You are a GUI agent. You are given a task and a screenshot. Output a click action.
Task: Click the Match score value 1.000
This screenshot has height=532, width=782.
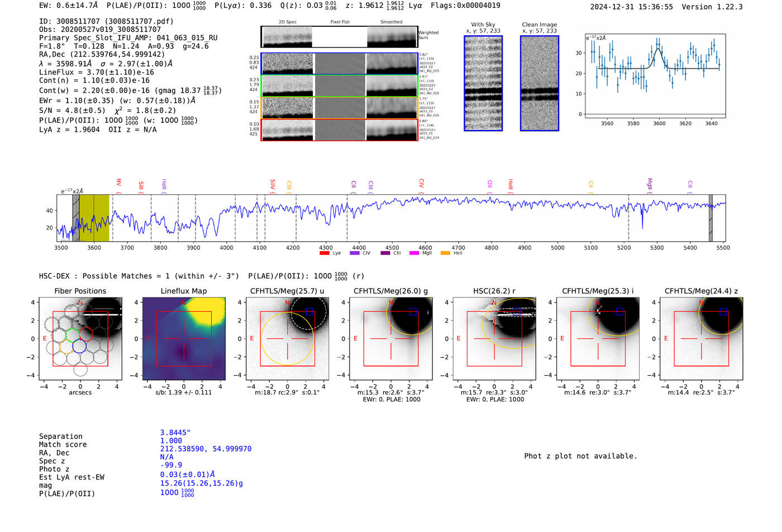(x=171, y=440)
